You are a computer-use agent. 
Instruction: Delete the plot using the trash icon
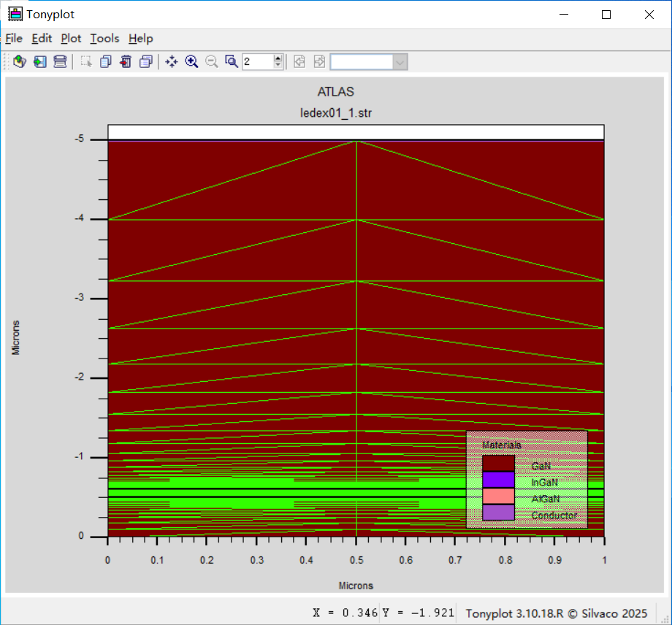pos(126,61)
